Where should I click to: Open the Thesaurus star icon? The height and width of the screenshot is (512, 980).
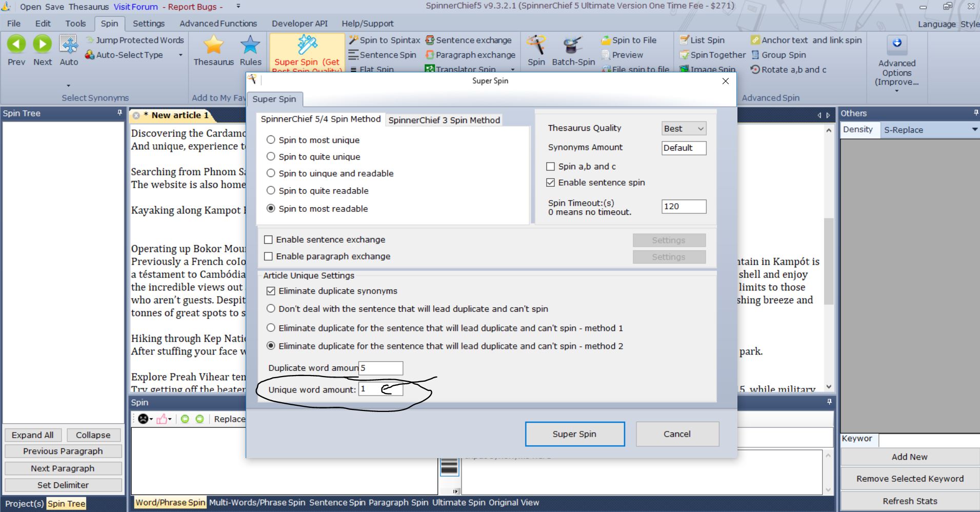pos(213,45)
